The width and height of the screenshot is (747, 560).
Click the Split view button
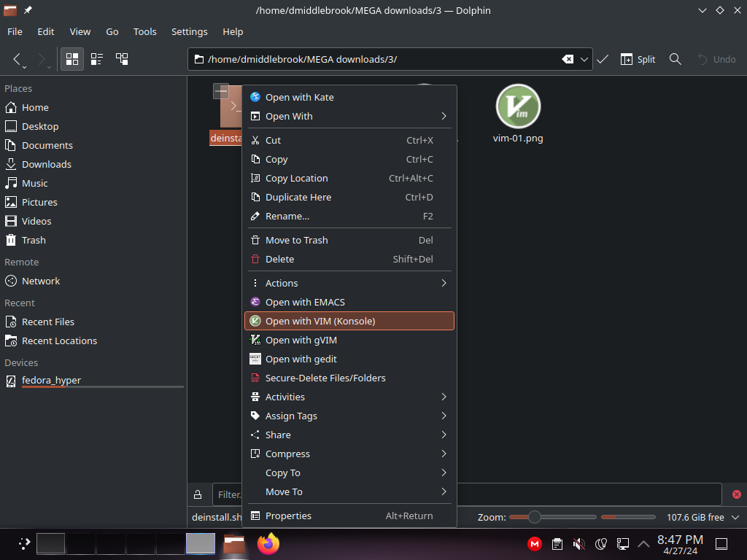[x=638, y=59]
